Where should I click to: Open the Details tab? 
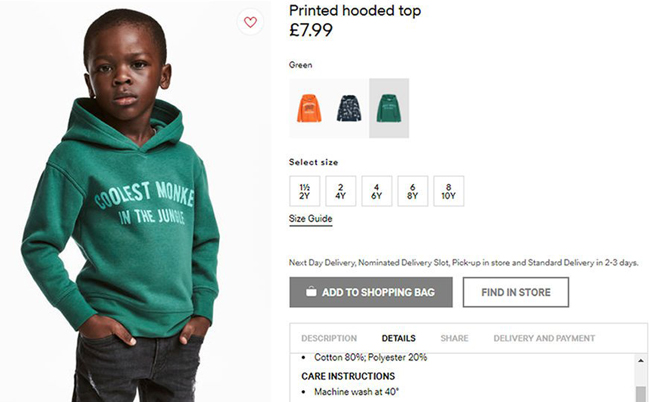(x=398, y=338)
